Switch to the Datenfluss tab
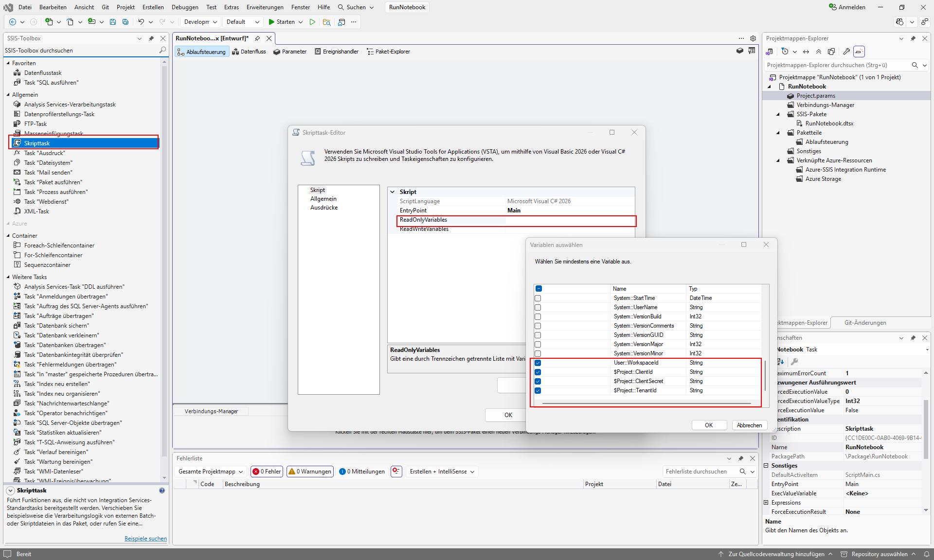The height and width of the screenshot is (560, 934). 249,52
